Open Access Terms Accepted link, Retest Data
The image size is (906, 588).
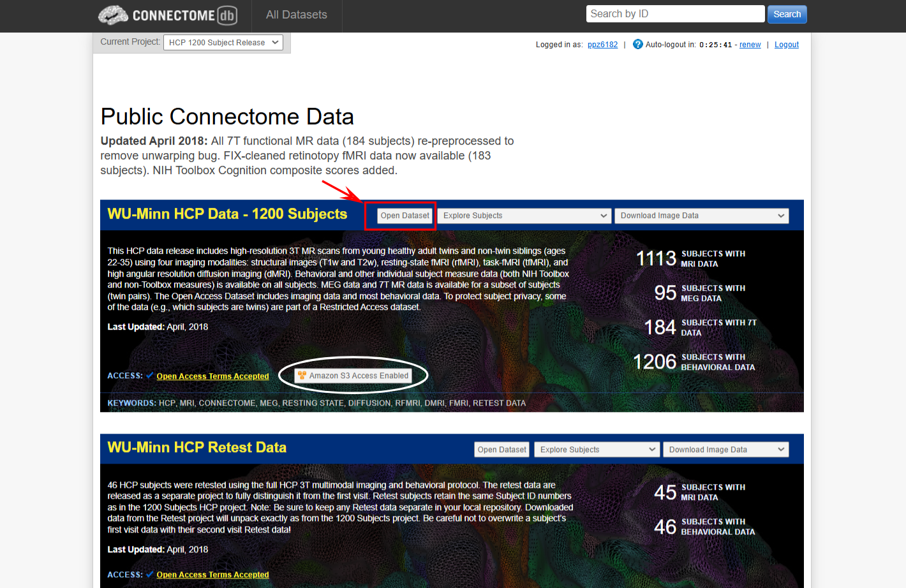click(212, 575)
